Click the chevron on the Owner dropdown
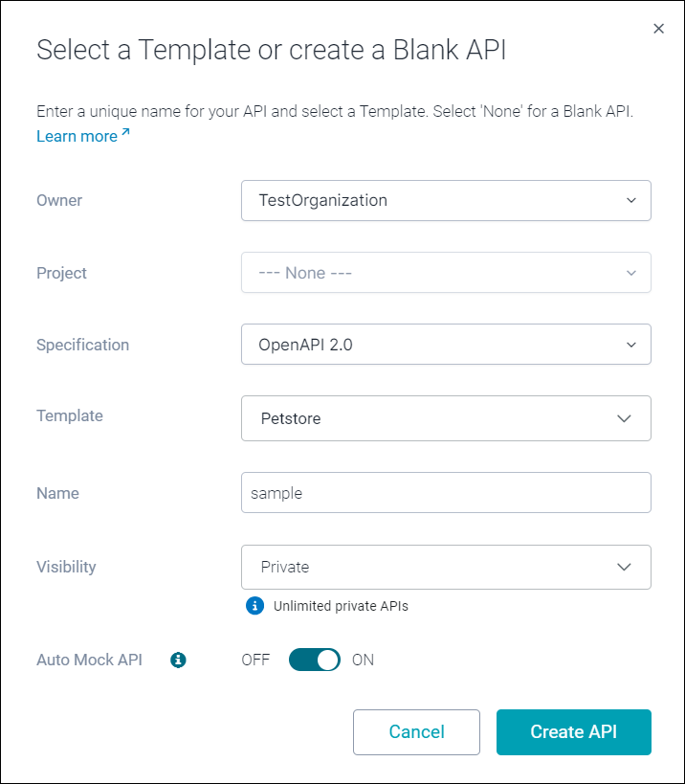Screen dimensions: 685x784 (x=631, y=201)
